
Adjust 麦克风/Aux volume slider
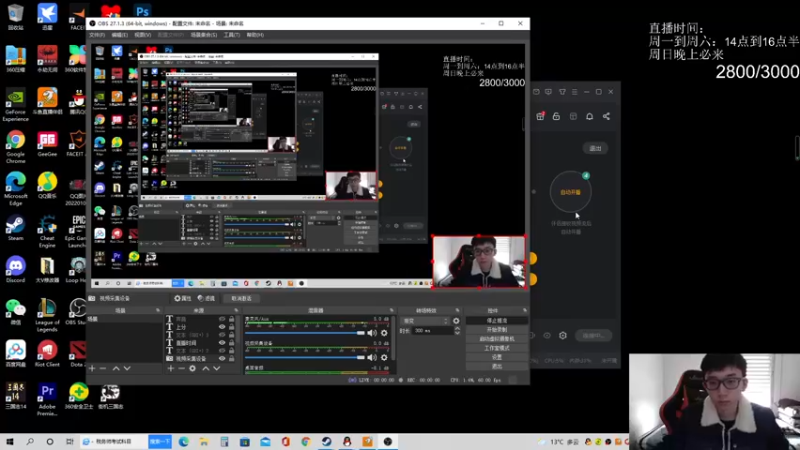(x=305, y=333)
